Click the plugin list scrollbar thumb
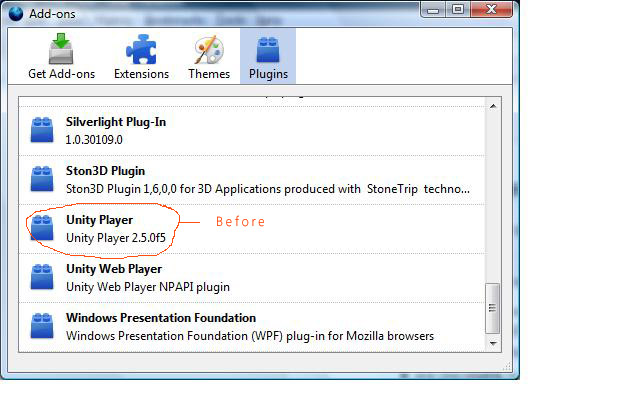Image resolution: width=640 pixels, height=400 pixels. coord(493,308)
